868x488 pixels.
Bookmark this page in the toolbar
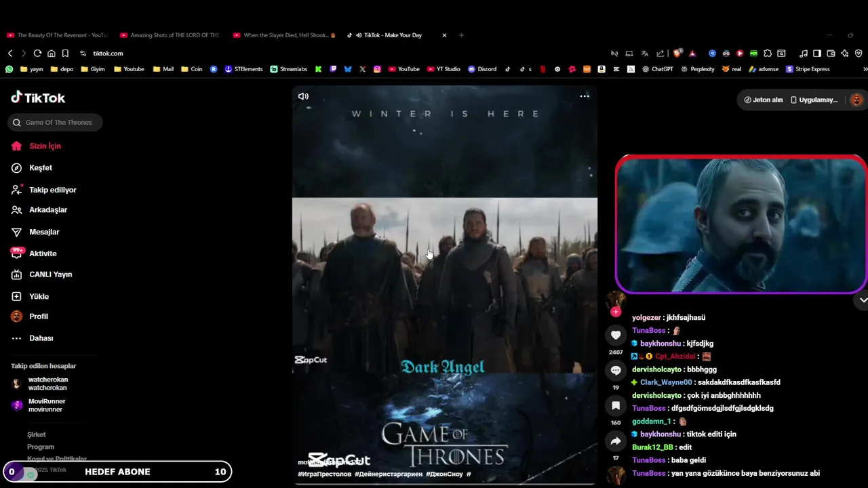pyautogui.click(x=65, y=54)
